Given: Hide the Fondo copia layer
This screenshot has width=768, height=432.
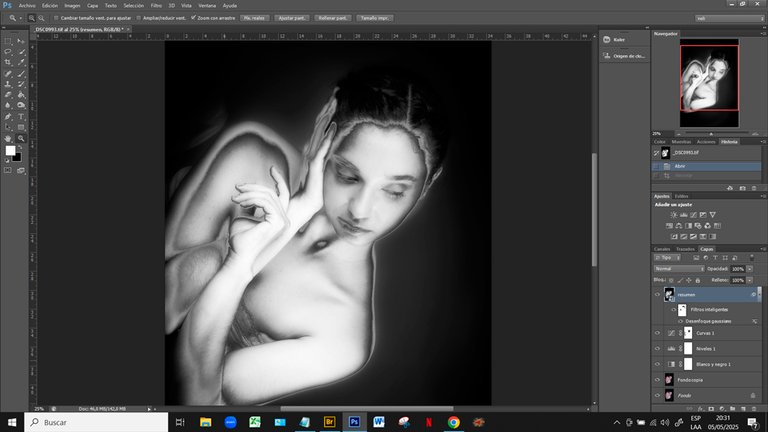Looking at the screenshot, I should [x=657, y=380].
